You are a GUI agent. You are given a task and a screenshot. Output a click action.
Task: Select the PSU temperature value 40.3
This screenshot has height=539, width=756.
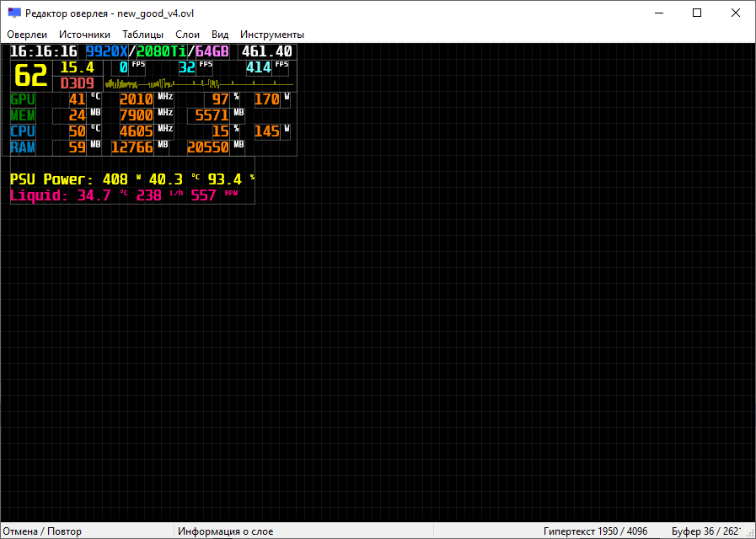(166, 179)
